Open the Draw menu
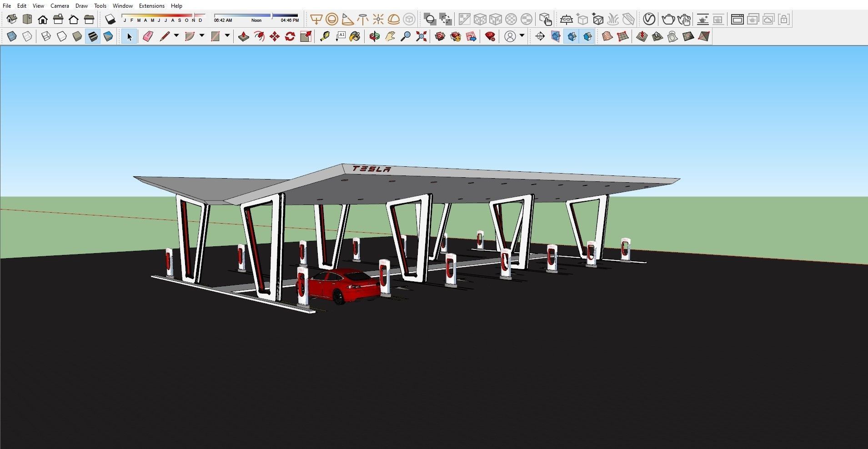 [81, 6]
